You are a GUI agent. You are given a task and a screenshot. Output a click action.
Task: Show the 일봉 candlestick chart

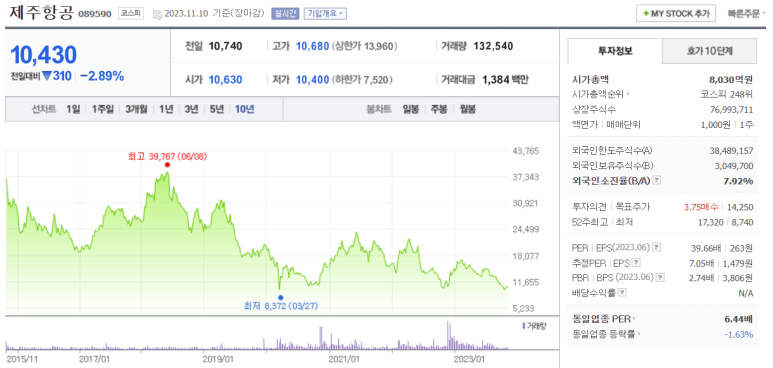[410, 109]
